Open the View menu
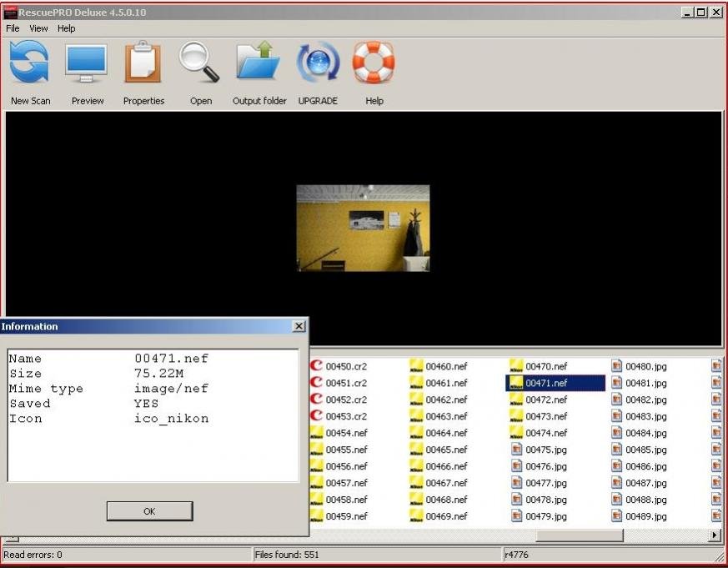This screenshot has width=728, height=568. 38,28
